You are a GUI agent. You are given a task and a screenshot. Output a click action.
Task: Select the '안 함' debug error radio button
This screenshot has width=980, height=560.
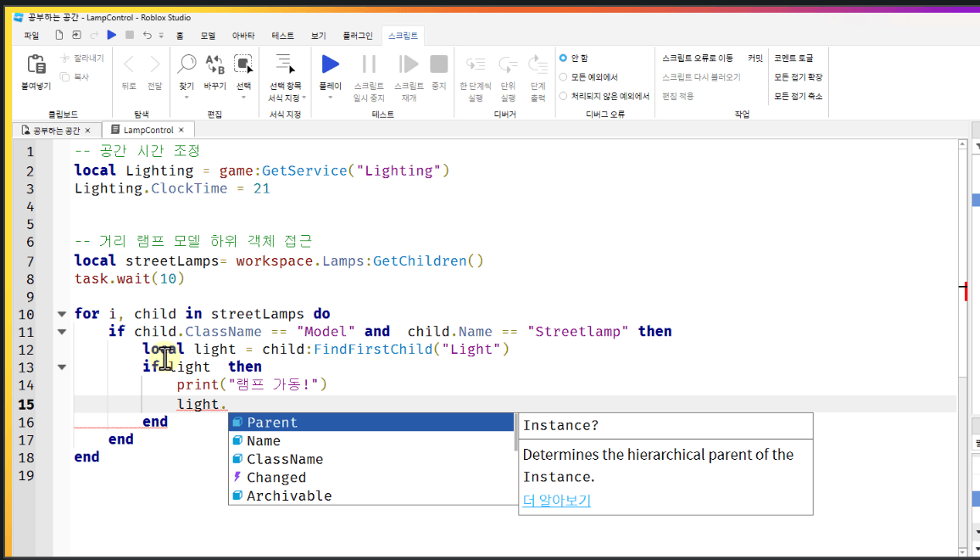(563, 59)
